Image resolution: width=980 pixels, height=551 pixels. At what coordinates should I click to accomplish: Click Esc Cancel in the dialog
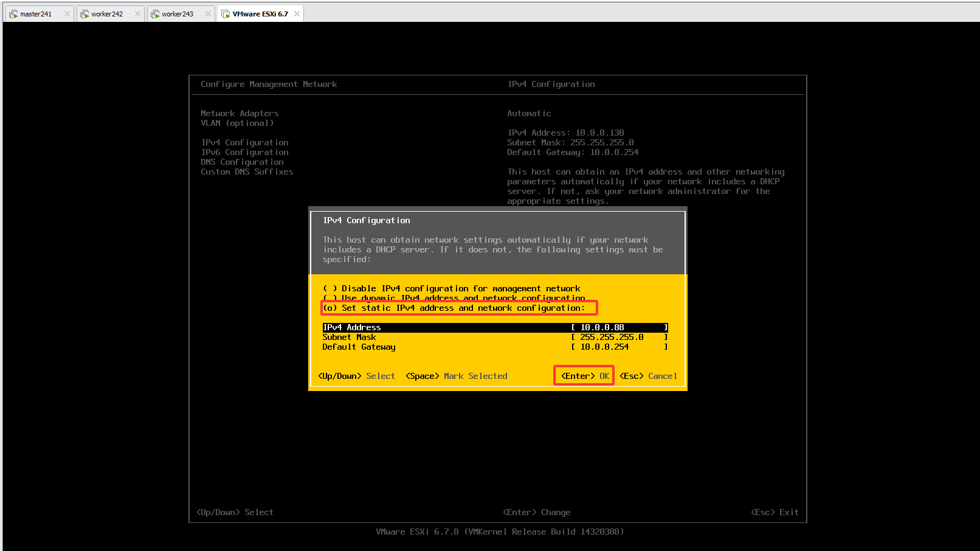(648, 376)
